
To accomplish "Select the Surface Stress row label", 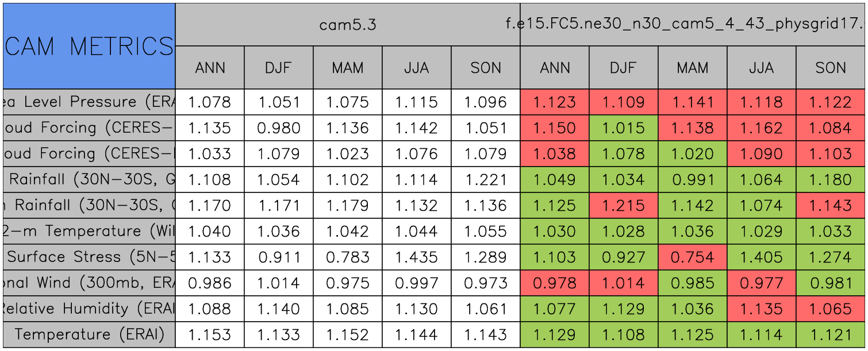I will tap(89, 257).
